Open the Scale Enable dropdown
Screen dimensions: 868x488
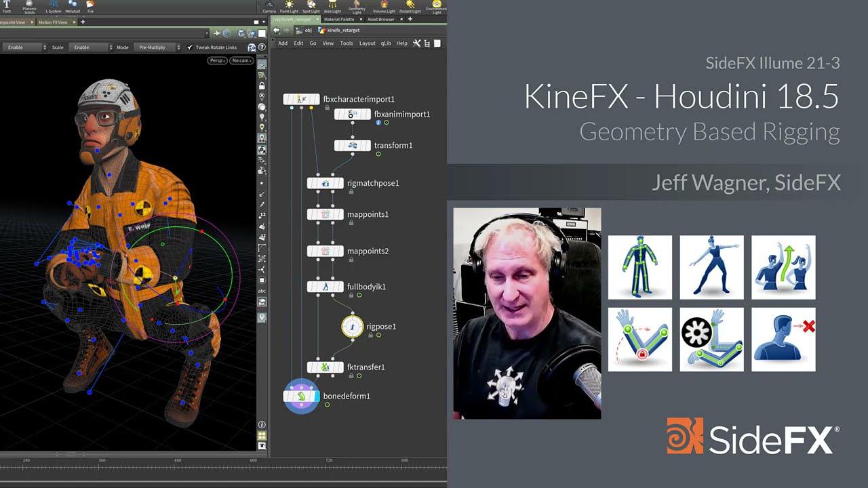pos(92,47)
